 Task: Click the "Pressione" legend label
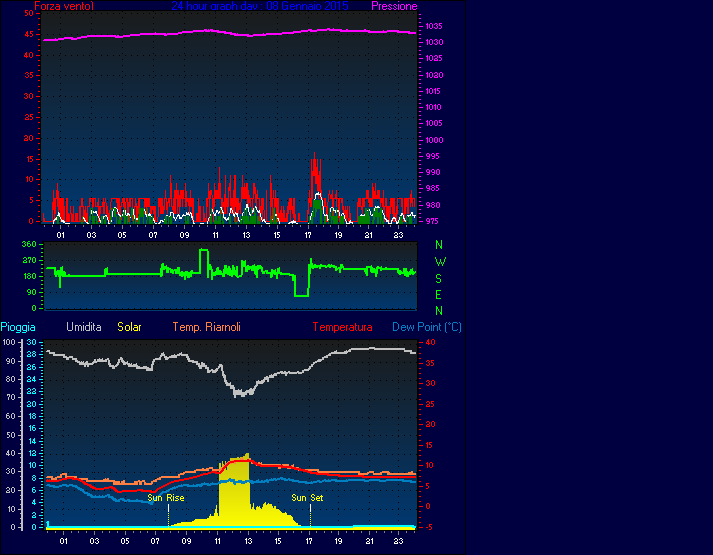pos(394,6)
